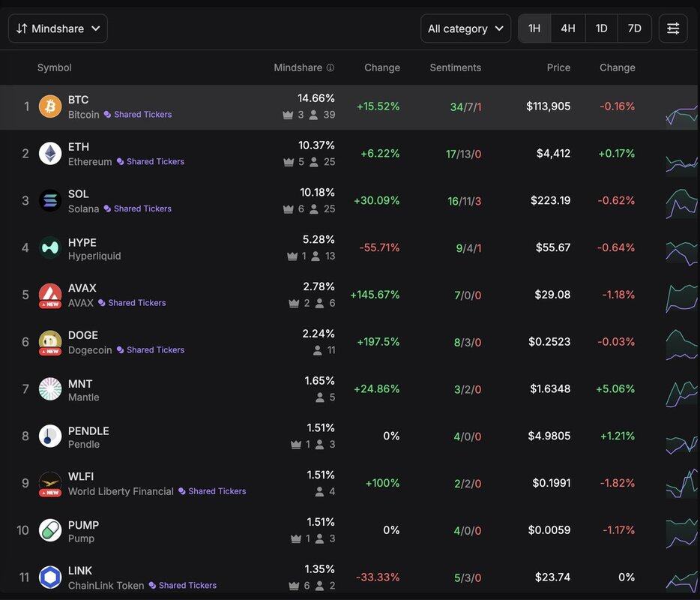Open Shared Tickers link for ChainLink Token
The image size is (700, 600).
[183, 585]
